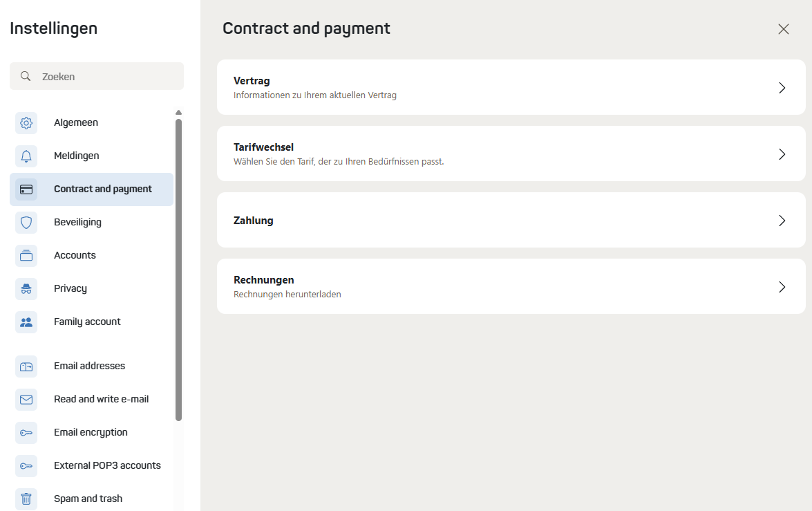Click the mailbox Email addresses icon

26,366
